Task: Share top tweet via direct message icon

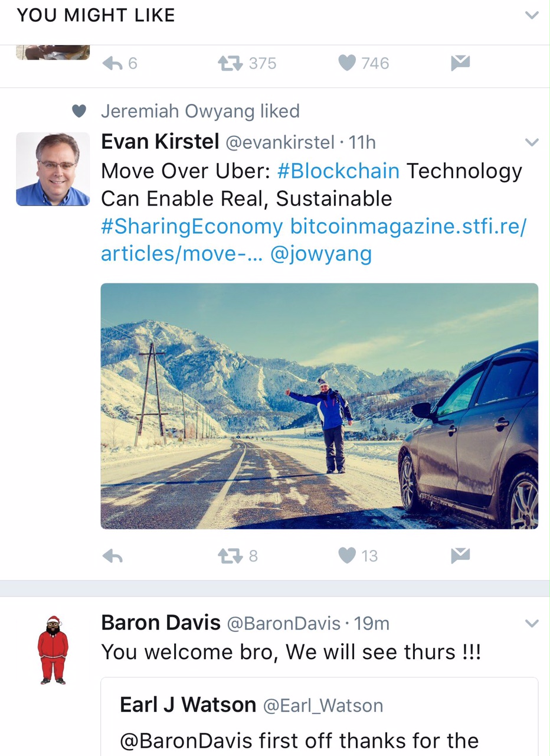Action: point(460,63)
